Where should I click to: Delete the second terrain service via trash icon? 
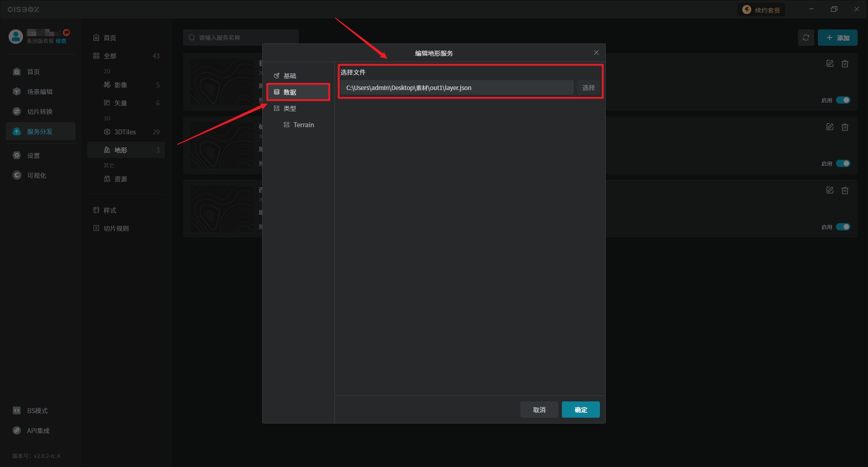click(844, 127)
